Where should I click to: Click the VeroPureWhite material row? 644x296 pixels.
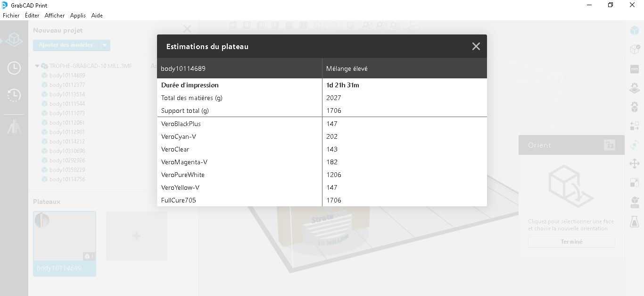click(322, 175)
